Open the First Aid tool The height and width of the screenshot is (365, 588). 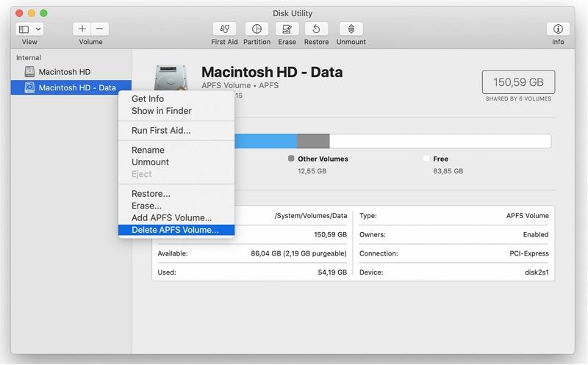[x=224, y=29]
